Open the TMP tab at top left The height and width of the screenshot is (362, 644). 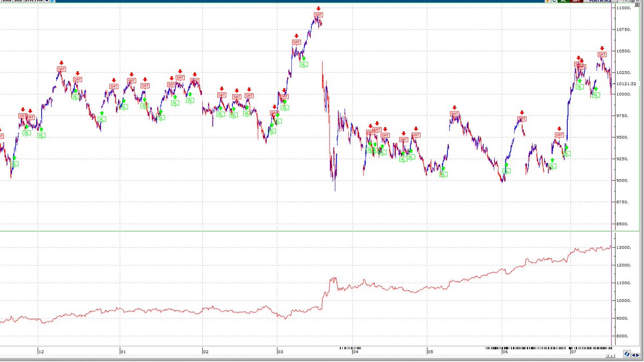39,2
